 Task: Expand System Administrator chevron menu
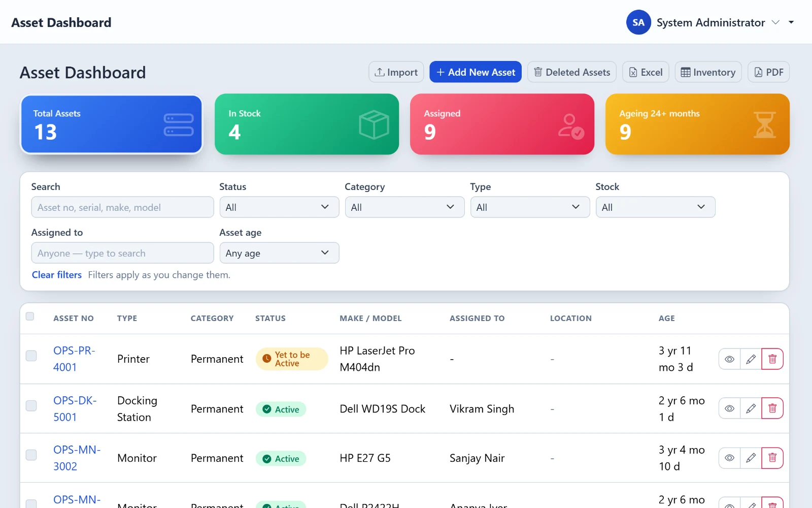775,22
